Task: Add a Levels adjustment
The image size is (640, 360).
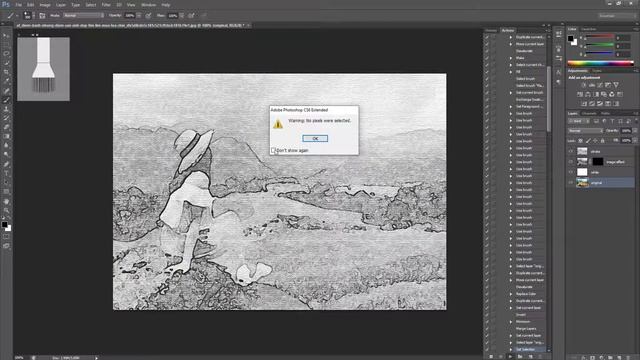Action: [592, 85]
